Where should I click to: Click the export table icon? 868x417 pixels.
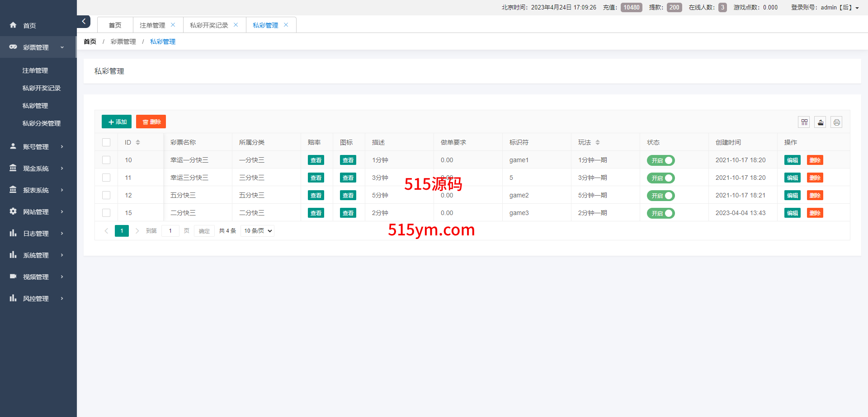pos(820,122)
